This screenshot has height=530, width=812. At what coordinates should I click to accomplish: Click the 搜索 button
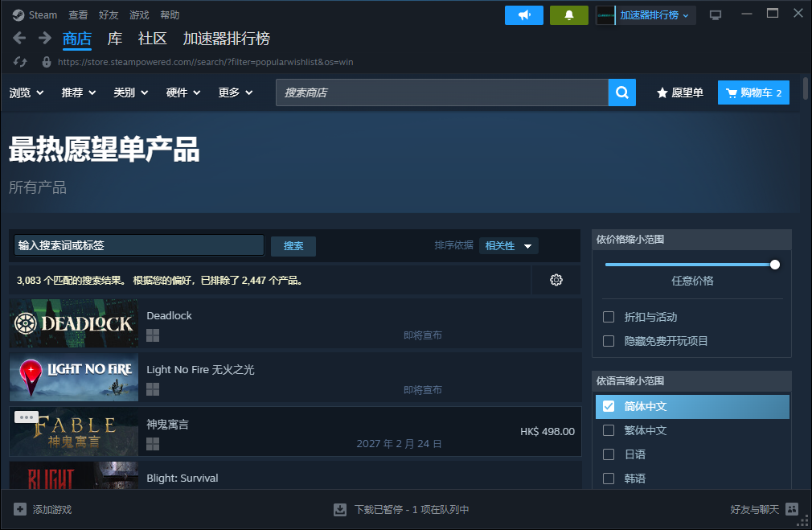tap(293, 245)
